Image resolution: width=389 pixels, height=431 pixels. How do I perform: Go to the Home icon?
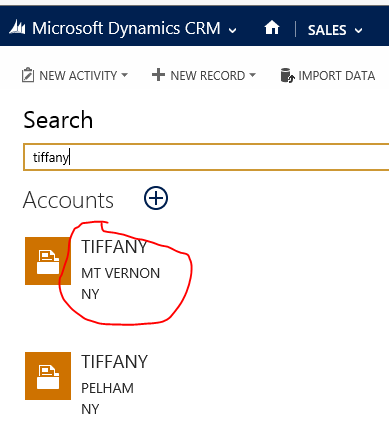[272, 28]
